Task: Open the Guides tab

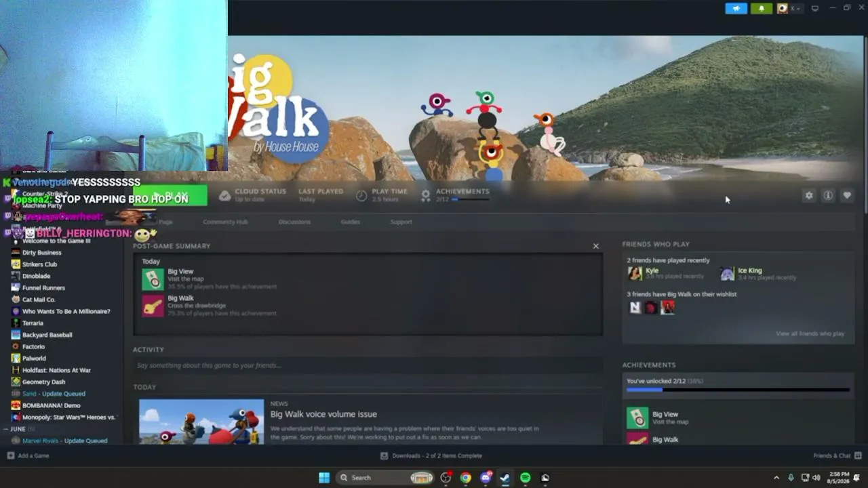Action: point(350,222)
